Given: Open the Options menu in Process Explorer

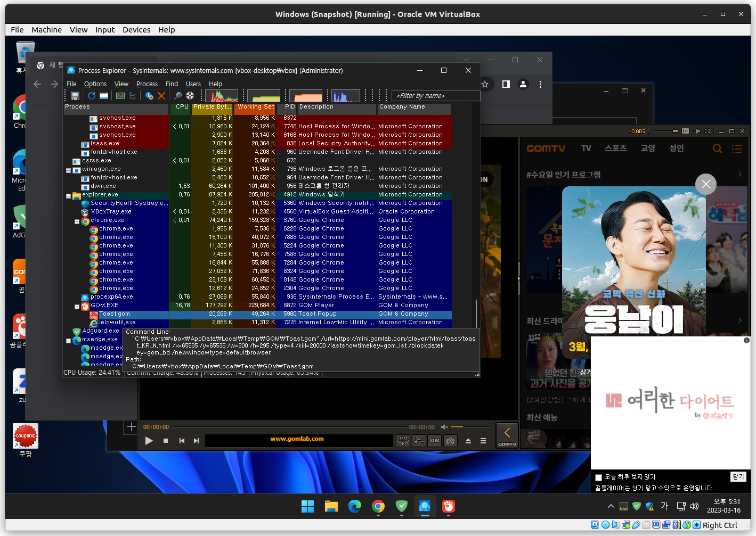Looking at the screenshot, I should (x=95, y=84).
